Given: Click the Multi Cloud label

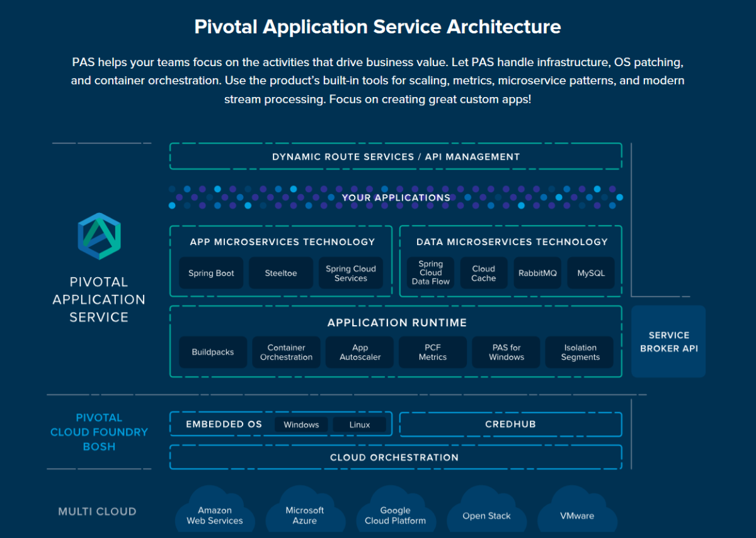Looking at the screenshot, I should 97,512.
